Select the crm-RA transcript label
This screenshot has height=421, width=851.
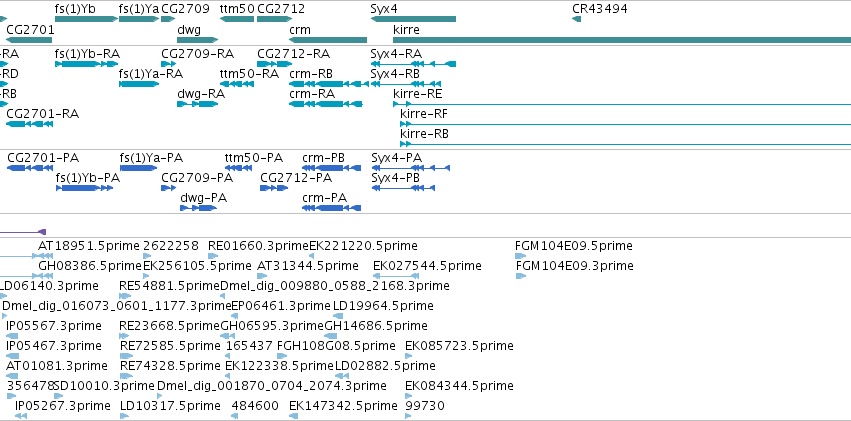(x=312, y=94)
